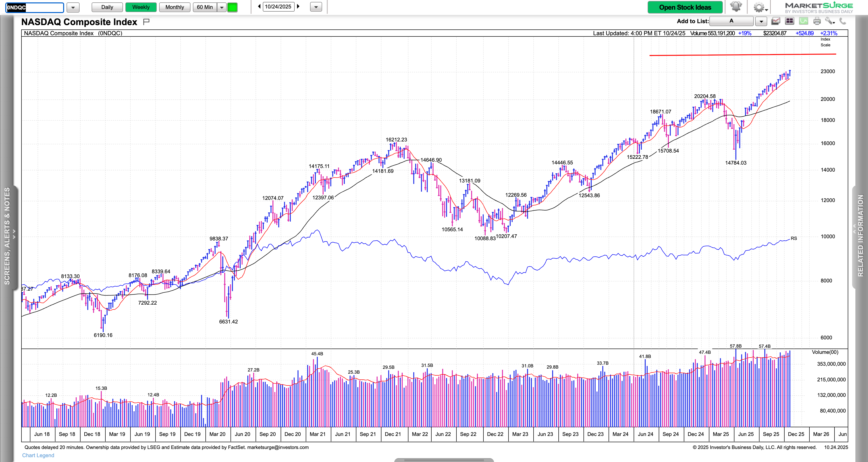
Task: Print the chart with the printer icon
Action: 817,21
